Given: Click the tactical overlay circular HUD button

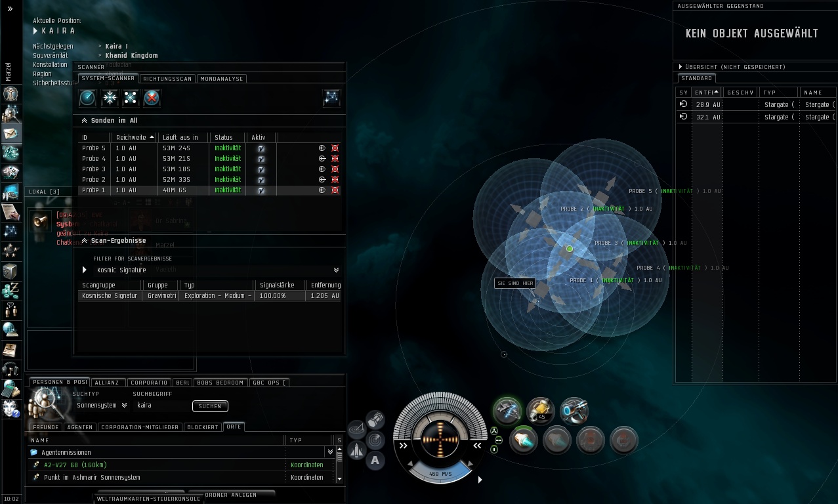Looking at the screenshot, I should [x=356, y=429].
